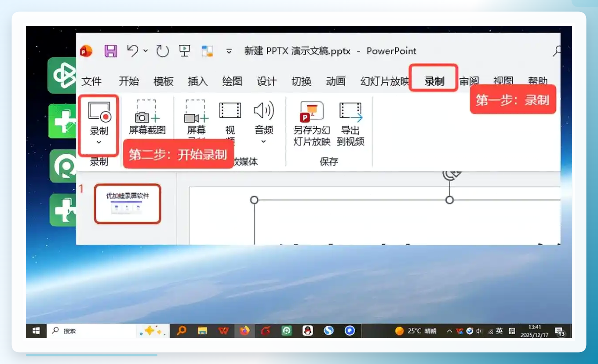Select slide 1 thumbnail in the slide panel

[127, 204]
